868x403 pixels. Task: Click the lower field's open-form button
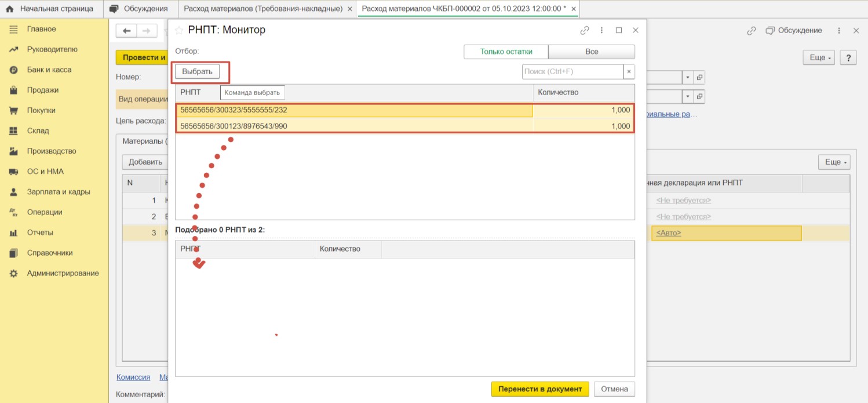tap(699, 97)
